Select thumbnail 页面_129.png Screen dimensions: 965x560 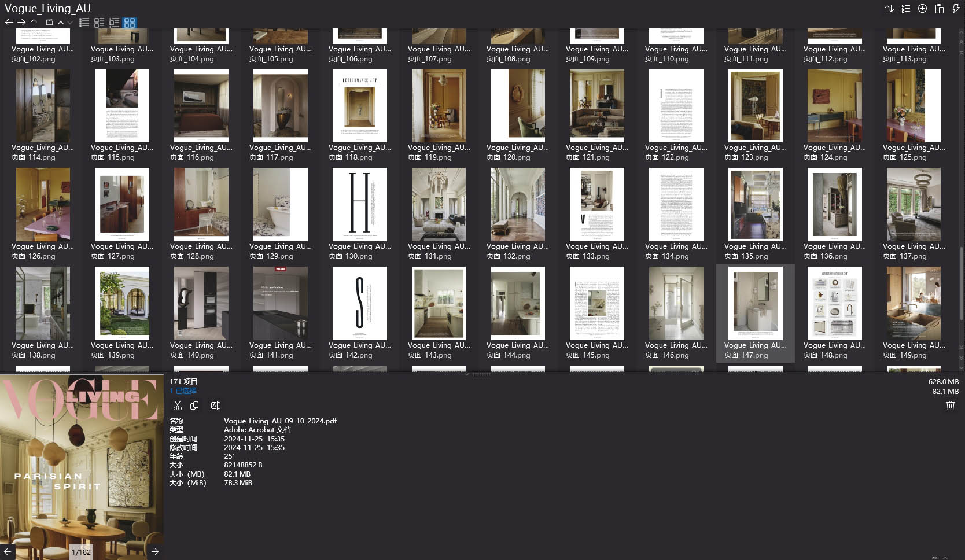tap(281, 205)
